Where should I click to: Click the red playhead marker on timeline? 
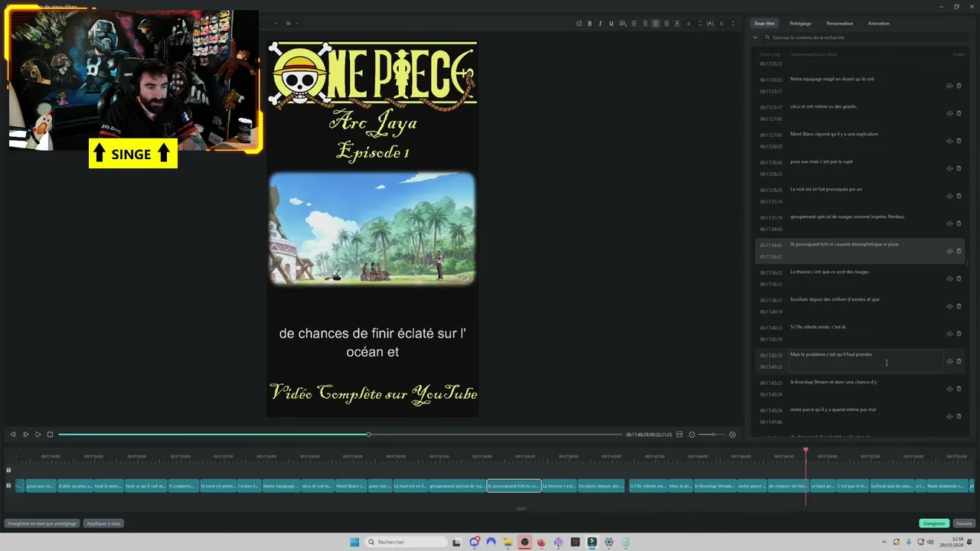pos(805,451)
